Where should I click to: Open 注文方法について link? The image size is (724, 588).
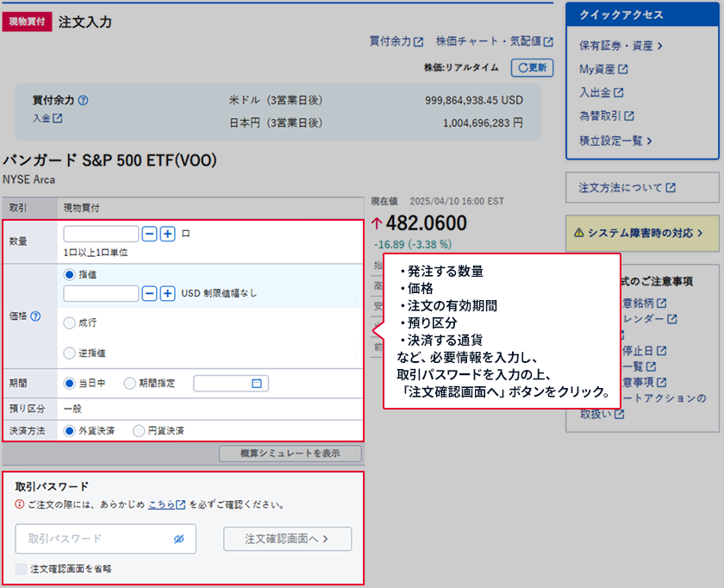tap(627, 188)
